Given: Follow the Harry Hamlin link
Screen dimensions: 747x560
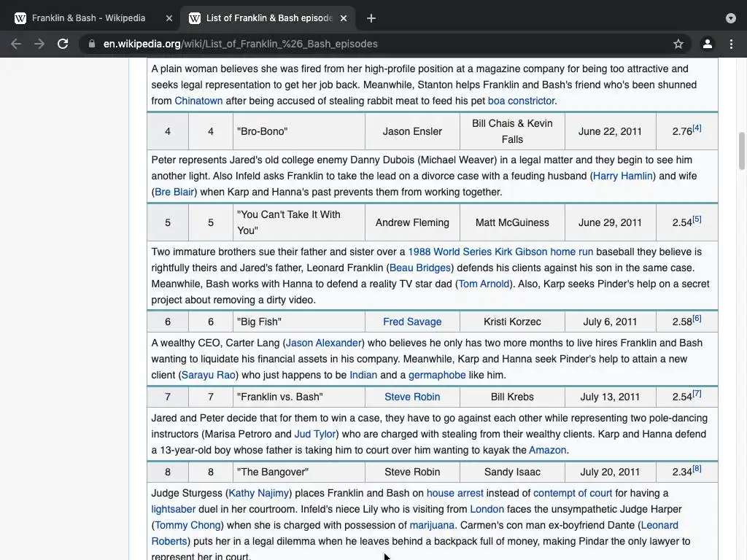Looking at the screenshot, I should coord(623,176).
